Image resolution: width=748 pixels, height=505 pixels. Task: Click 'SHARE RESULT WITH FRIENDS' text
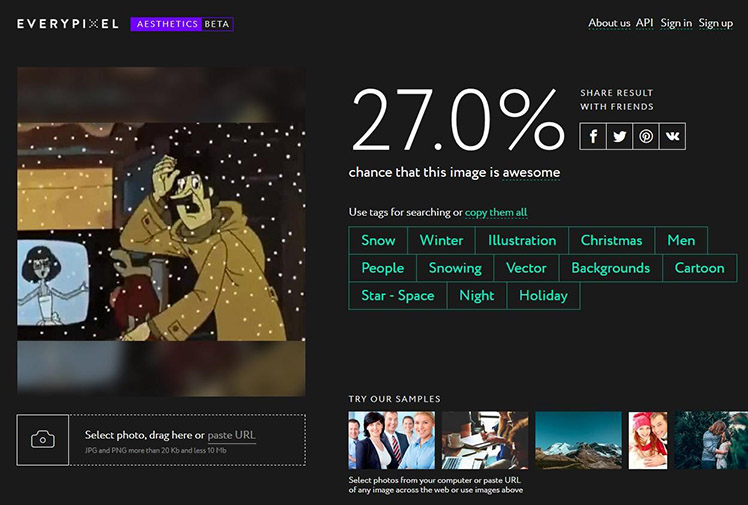click(617, 100)
